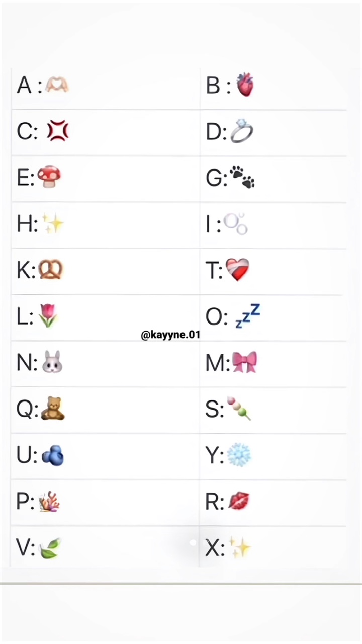Select the dango skewer emoji beside S
The height and width of the screenshot is (644, 362).
(x=239, y=408)
